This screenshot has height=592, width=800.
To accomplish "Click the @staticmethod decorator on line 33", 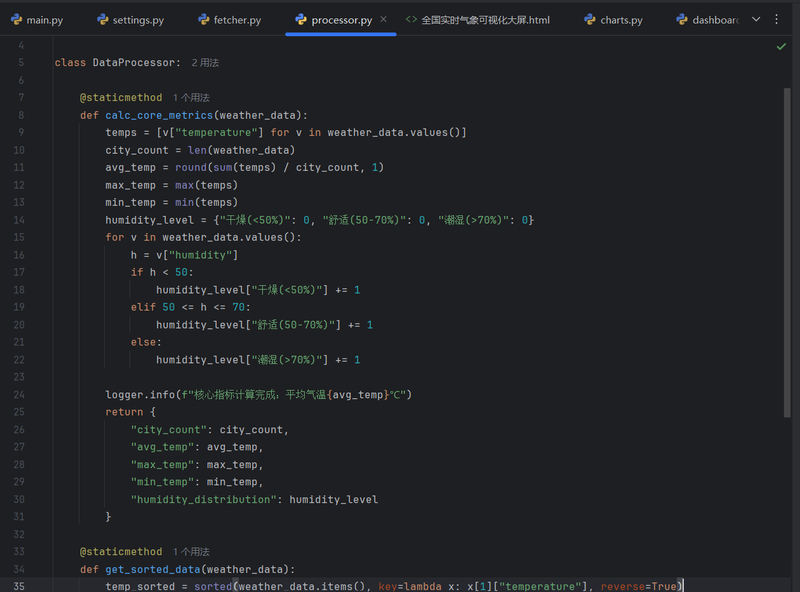I will point(121,552).
